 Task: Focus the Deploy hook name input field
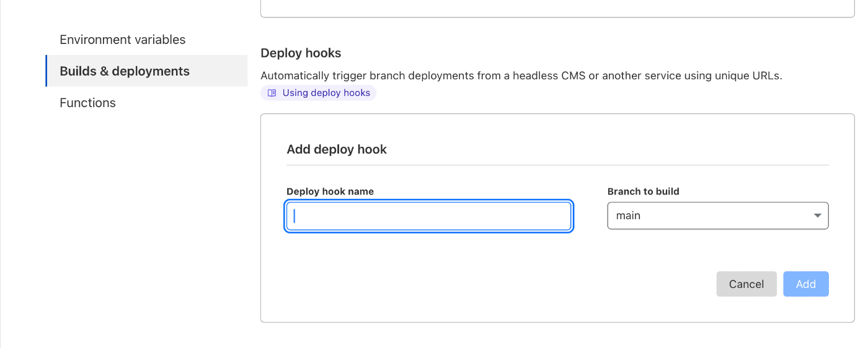tap(428, 216)
